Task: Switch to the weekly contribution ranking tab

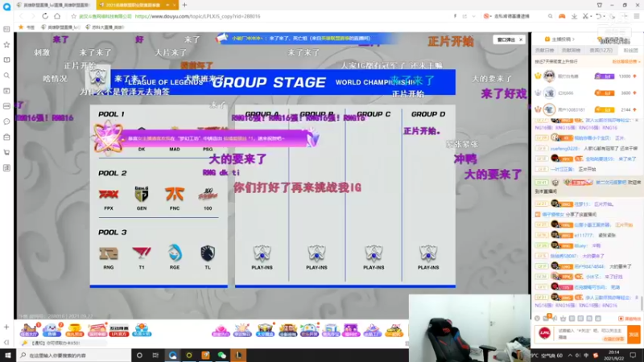Action: [x=571, y=50]
